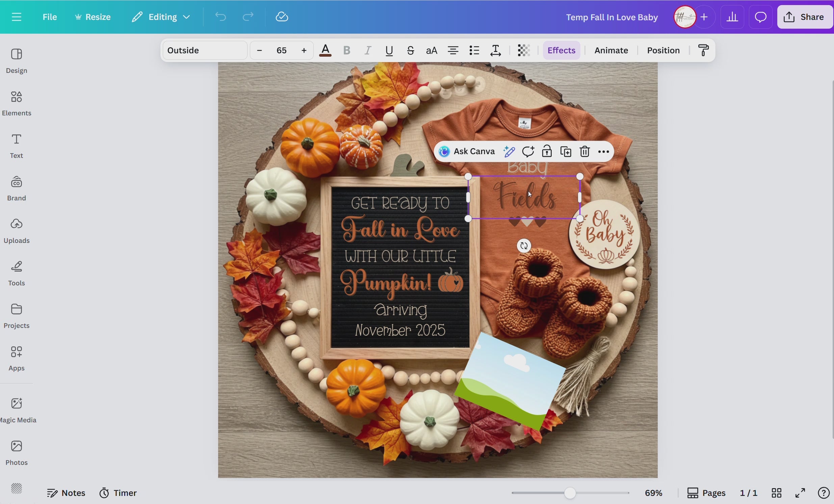Click the font size input field
The width and height of the screenshot is (834, 504).
281,50
